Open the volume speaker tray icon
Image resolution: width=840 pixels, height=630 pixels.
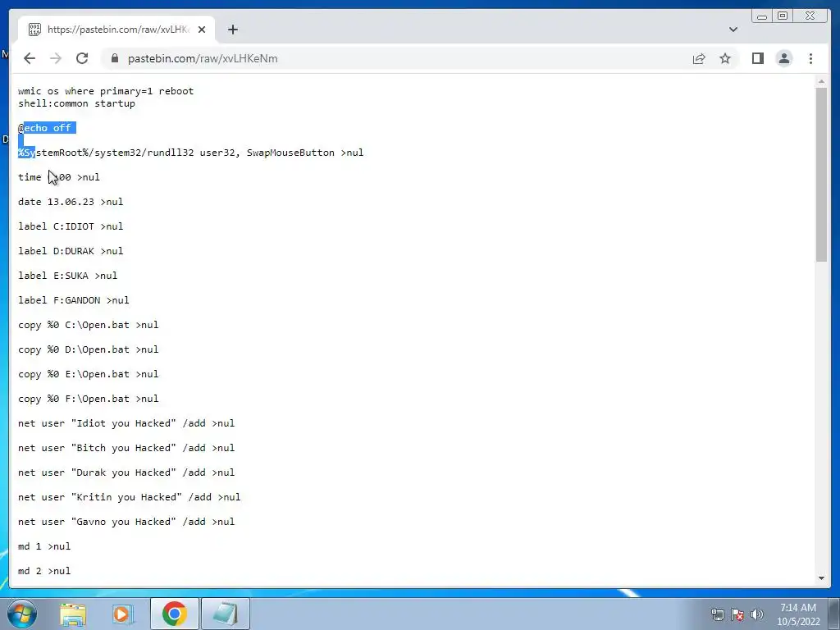pos(757,614)
